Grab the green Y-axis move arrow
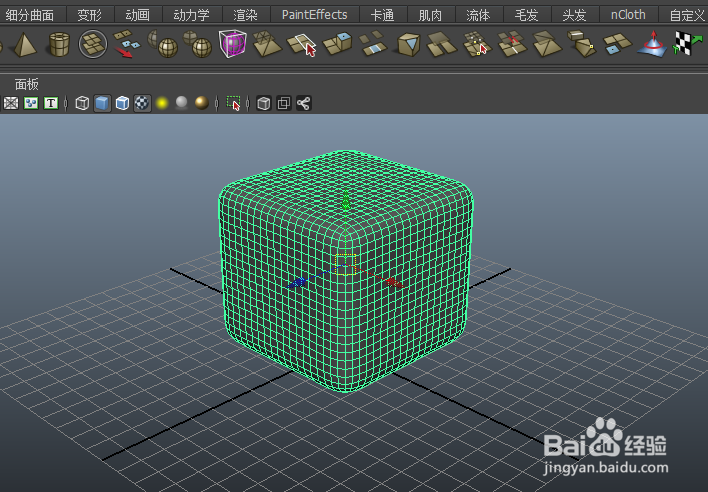Image resolution: width=708 pixels, height=492 pixels. [x=346, y=200]
